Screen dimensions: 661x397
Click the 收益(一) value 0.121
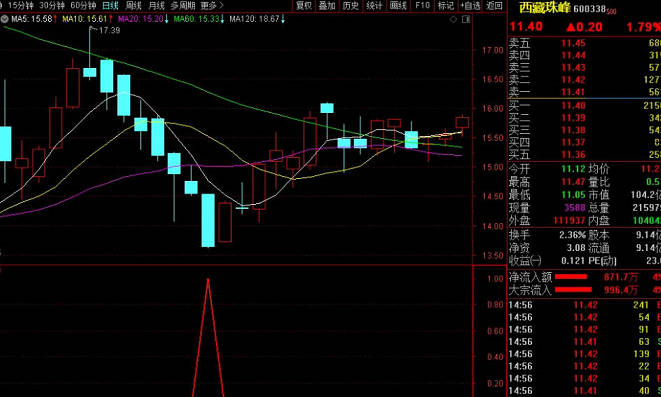(573, 261)
